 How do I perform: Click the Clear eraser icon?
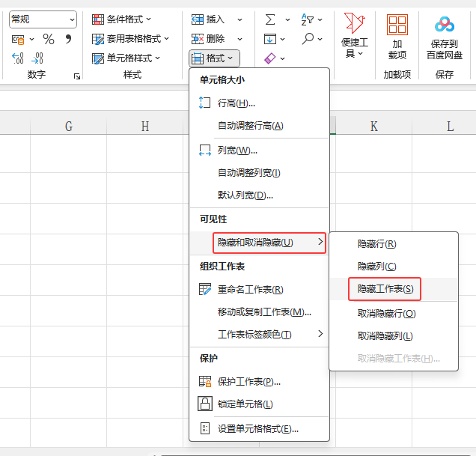click(270, 58)
